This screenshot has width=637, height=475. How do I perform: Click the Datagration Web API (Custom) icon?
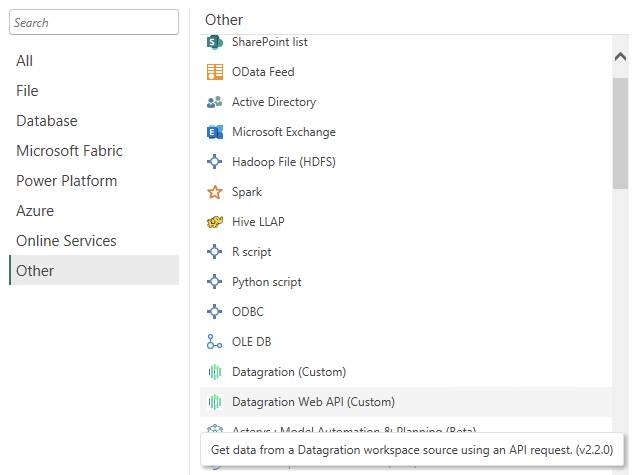(214, 402)
